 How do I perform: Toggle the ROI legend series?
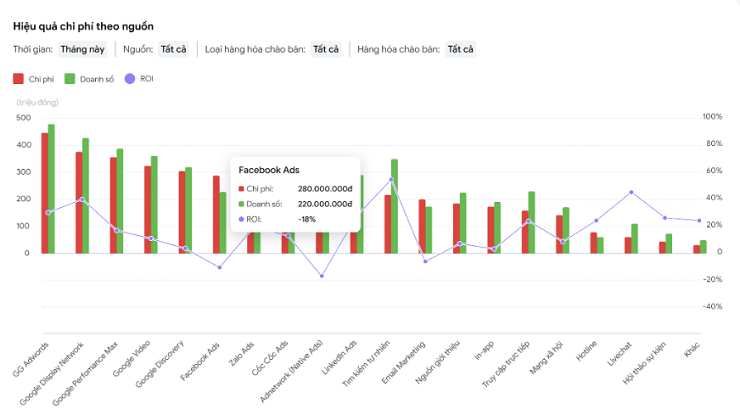tap(139, 79)
